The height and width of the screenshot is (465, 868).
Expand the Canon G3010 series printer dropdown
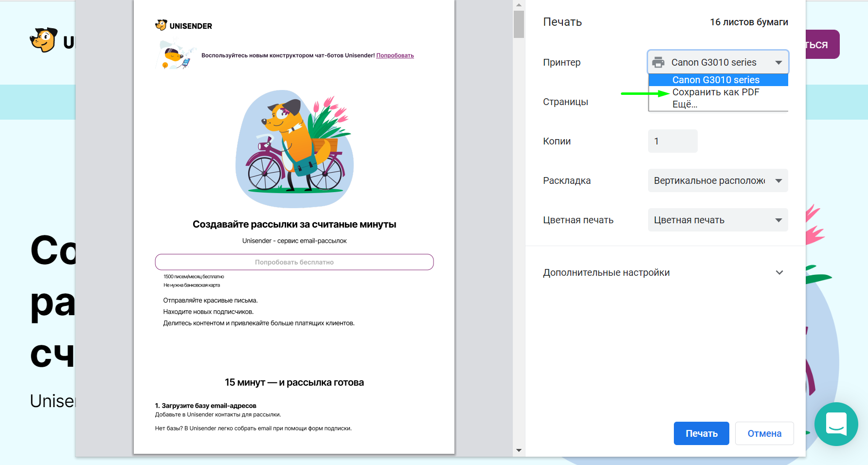(718, 62)
